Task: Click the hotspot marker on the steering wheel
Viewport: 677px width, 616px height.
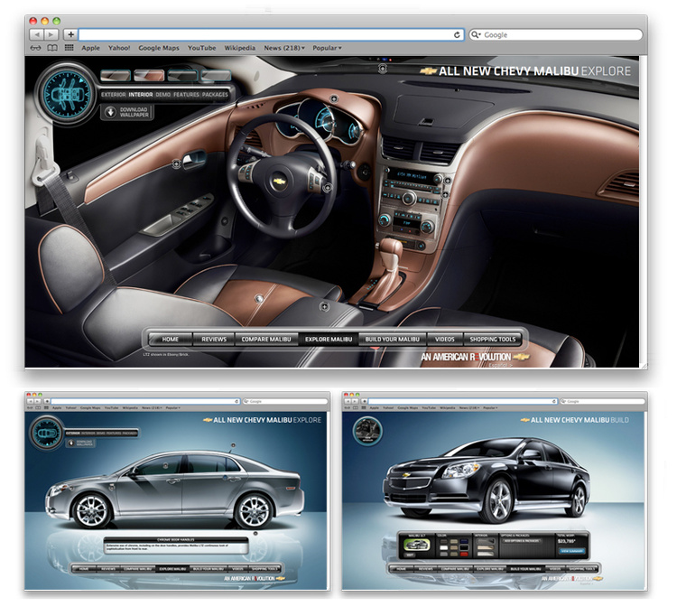Action: (328, 188)
